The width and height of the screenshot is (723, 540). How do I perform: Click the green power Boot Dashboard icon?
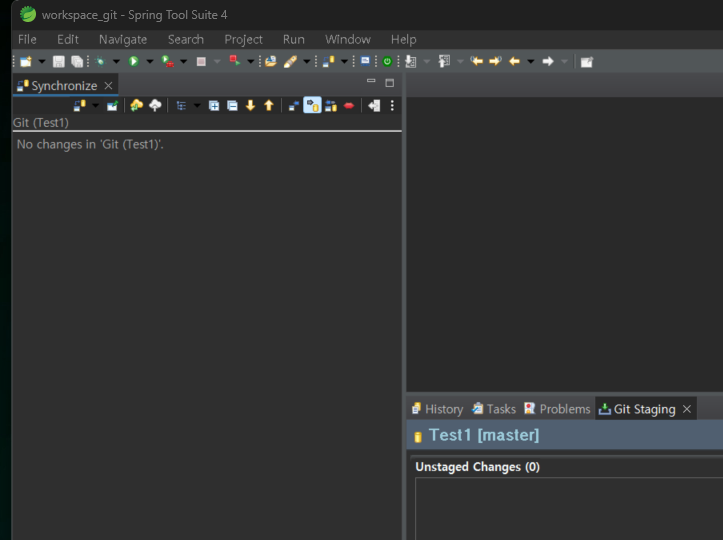387,61
